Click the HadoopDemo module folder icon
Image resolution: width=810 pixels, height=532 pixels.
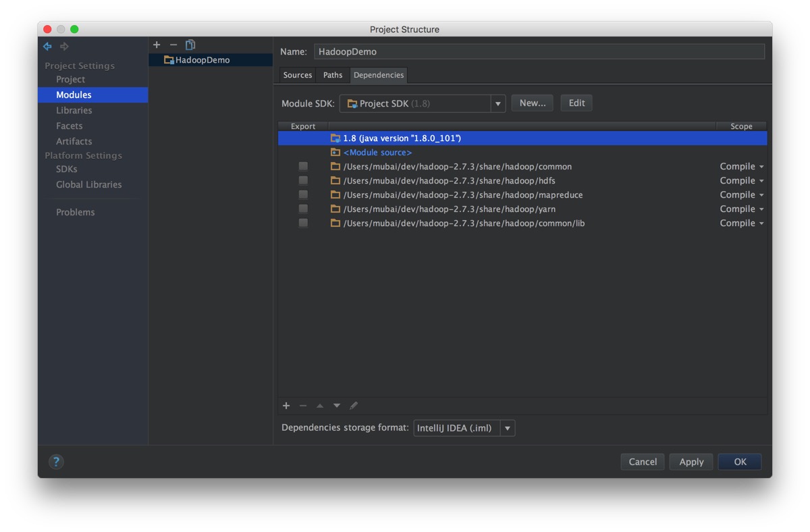click(x=169, y=60)
